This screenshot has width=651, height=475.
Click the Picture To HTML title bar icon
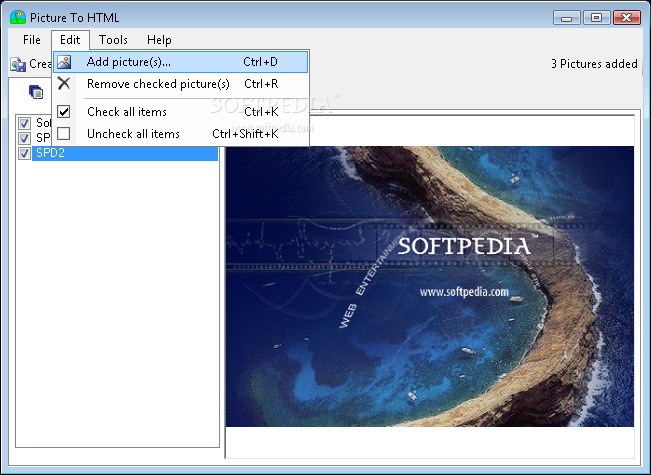tap(18, 17)
